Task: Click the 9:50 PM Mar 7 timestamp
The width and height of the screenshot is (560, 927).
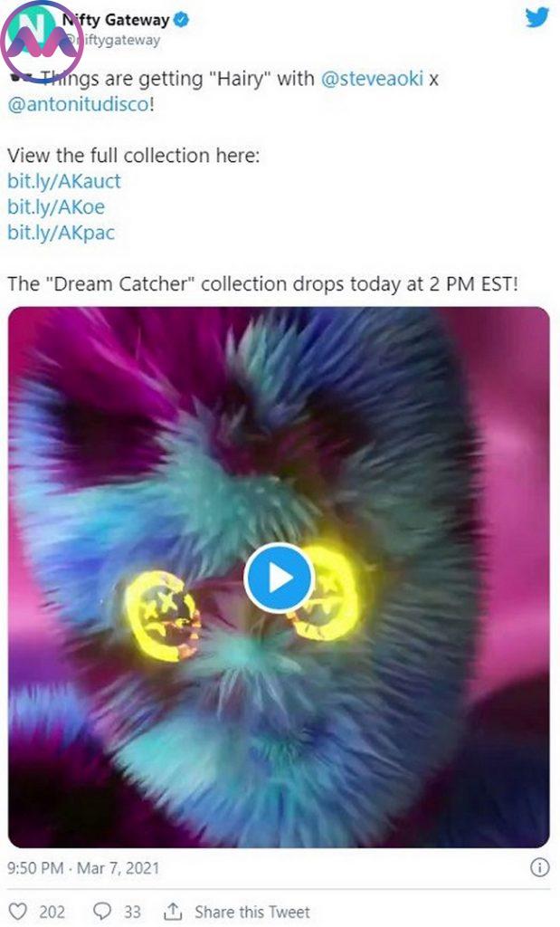Action: 83,868
